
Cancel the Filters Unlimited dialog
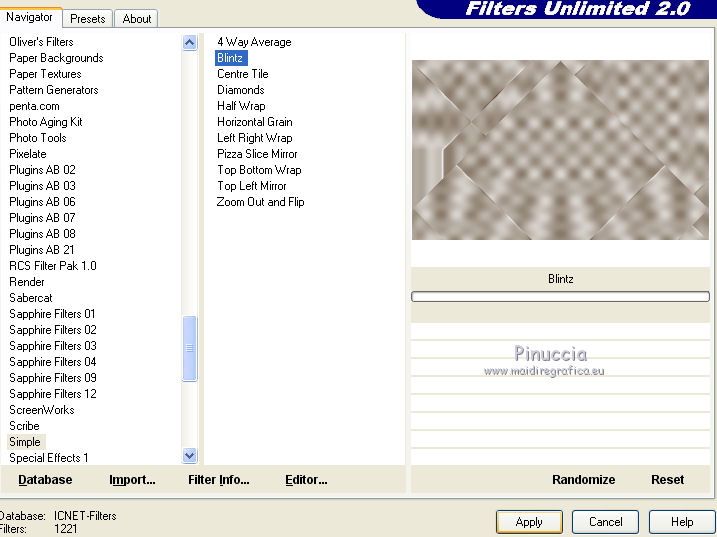pyautogui.click(x=605, y=522)
